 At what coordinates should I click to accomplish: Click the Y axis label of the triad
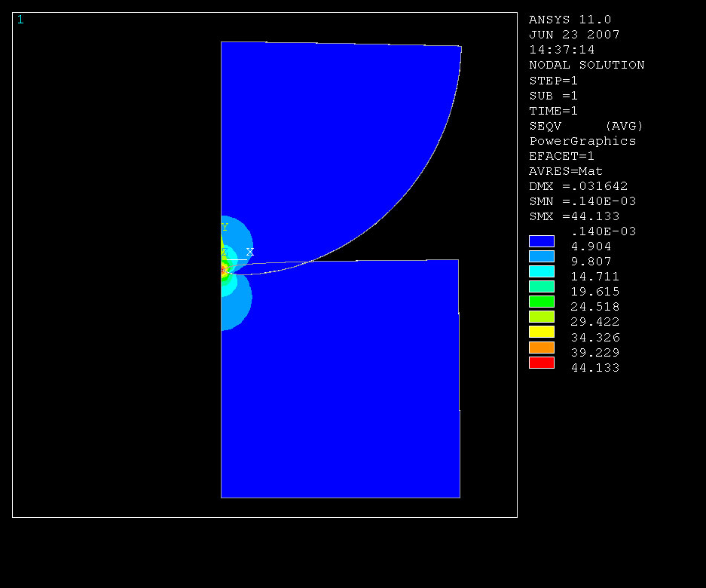[x=225, y=227]
